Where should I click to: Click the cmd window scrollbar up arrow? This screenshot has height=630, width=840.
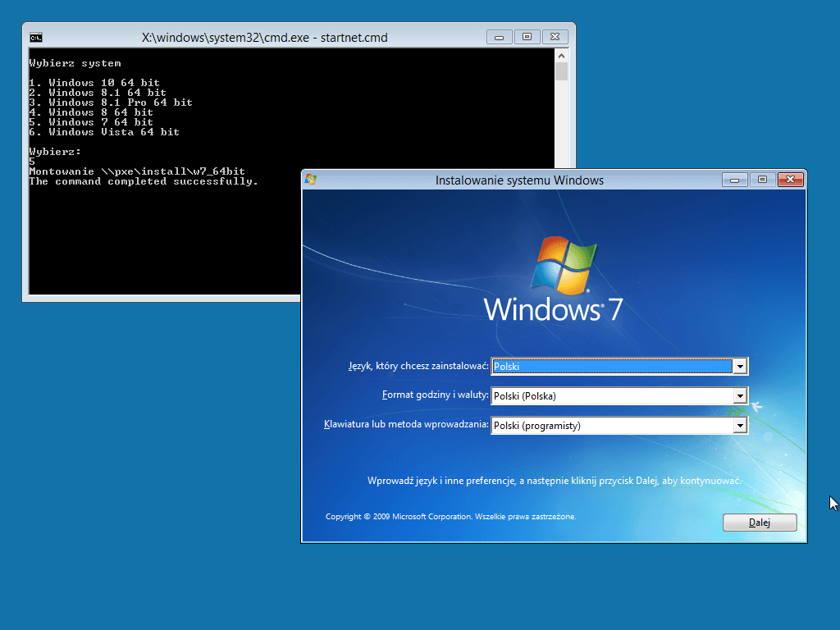tap(561, 56)
